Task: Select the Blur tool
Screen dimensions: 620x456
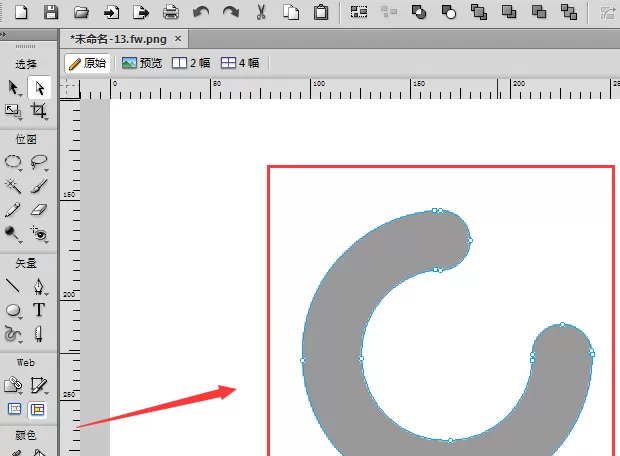Action: (x=13, y=234)
